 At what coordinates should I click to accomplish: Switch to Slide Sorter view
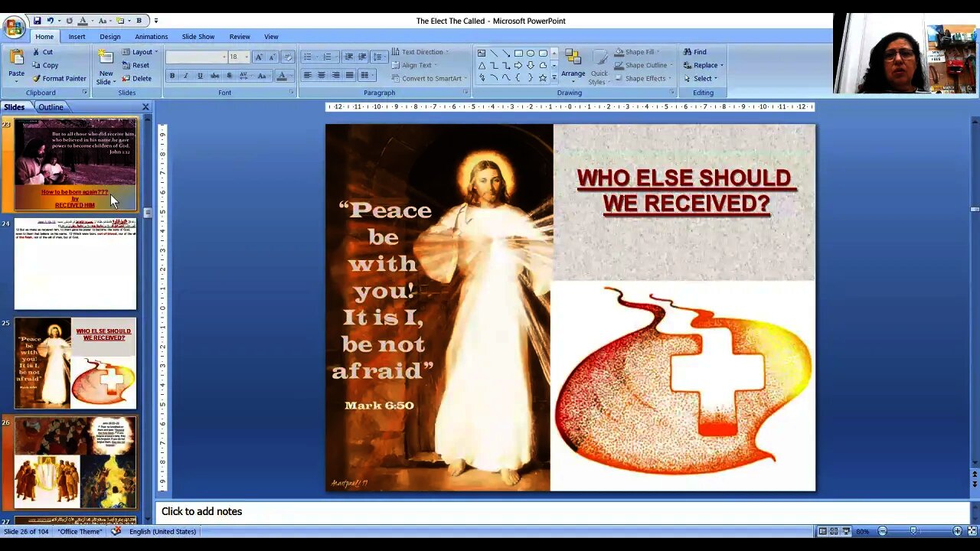point(834,531)
